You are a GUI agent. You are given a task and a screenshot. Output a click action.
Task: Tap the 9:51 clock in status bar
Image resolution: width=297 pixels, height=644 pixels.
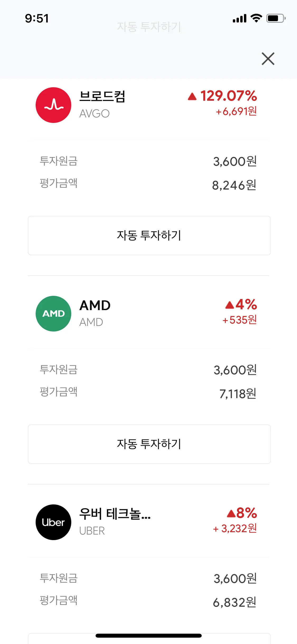37,19
